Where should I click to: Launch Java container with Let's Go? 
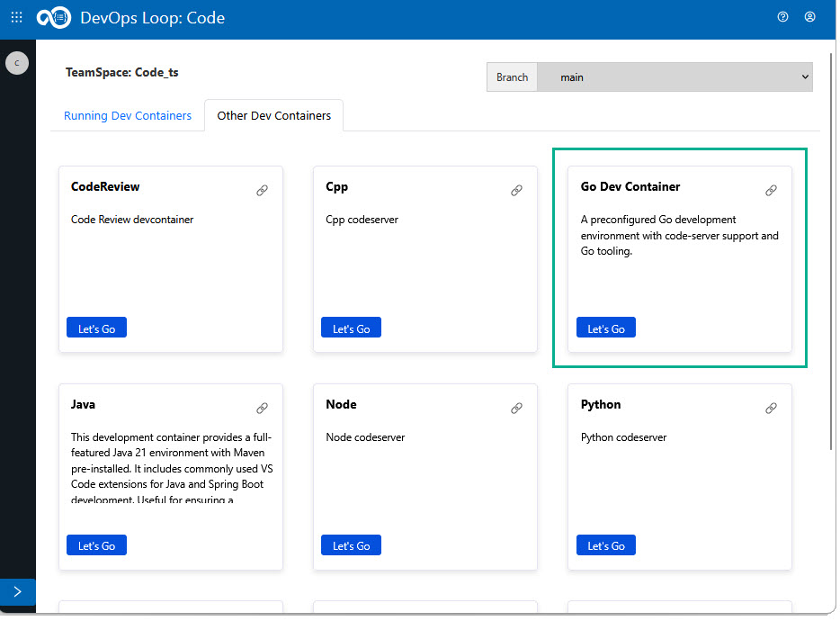tap(96, 545)
